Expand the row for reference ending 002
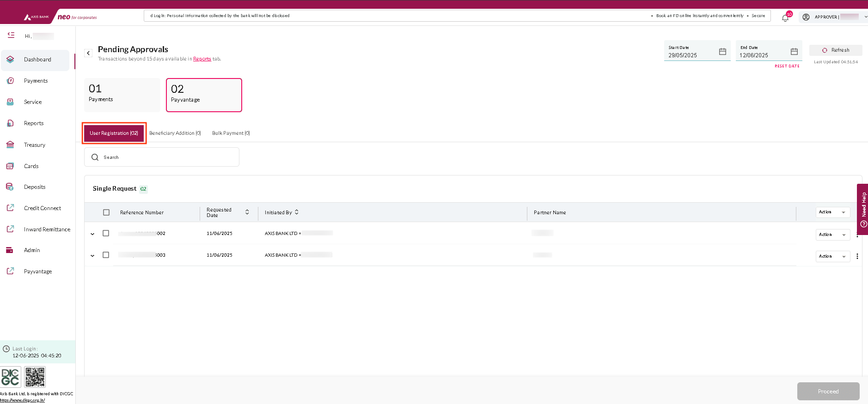The height and width of the screenshot is (404, 868). (x=92, y=234)
